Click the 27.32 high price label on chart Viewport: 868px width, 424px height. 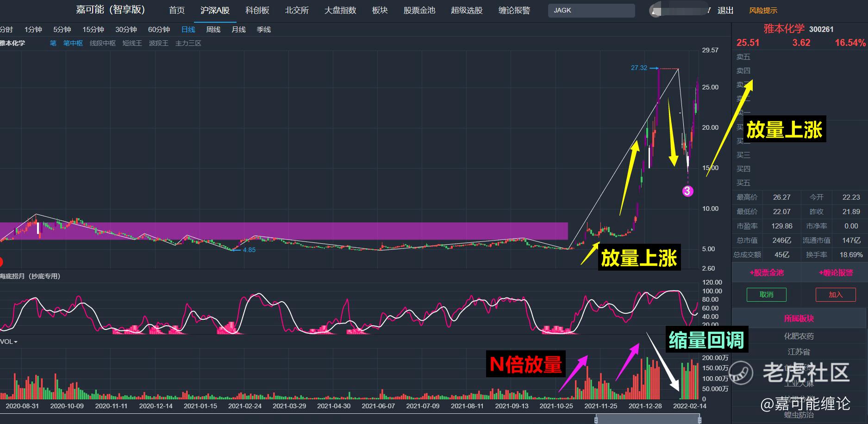click(639, 68)
